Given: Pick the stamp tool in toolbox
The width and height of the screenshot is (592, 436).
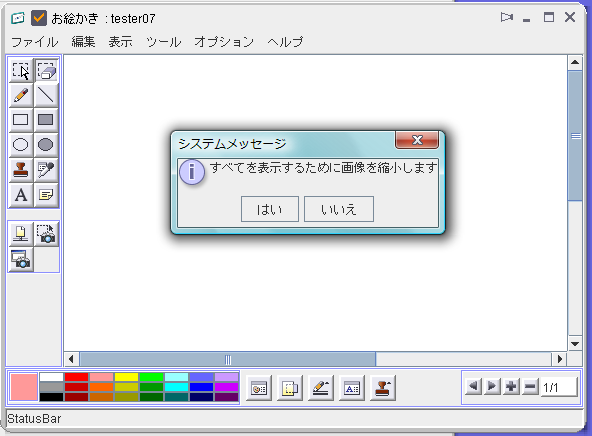Looking at the screenshot, I should (x=21, y=169).
